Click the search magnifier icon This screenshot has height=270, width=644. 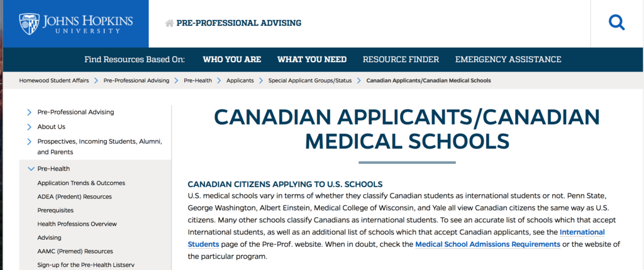[617, 23]
